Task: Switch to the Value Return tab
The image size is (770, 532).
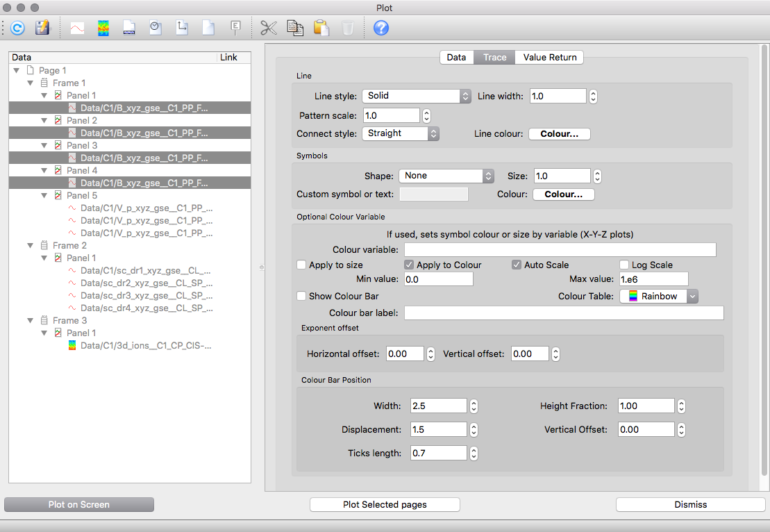Action: [549, 57]
